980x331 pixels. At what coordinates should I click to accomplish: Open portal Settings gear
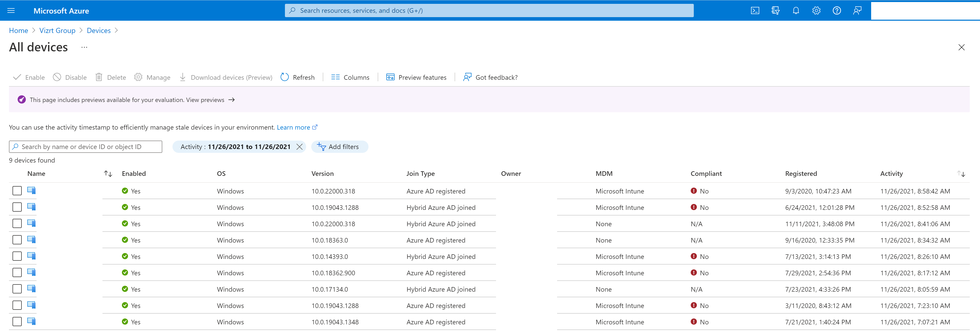point(816,11)
